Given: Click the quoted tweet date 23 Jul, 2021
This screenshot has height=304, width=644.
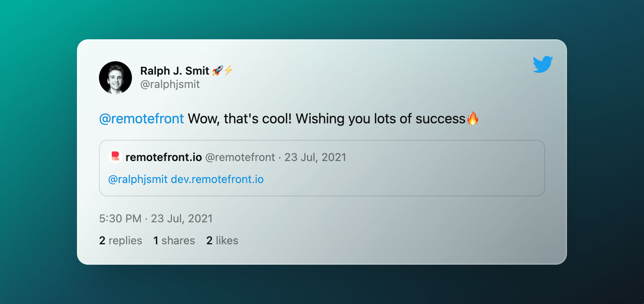Looking at the screenshot, I should (x=315, y=157).
